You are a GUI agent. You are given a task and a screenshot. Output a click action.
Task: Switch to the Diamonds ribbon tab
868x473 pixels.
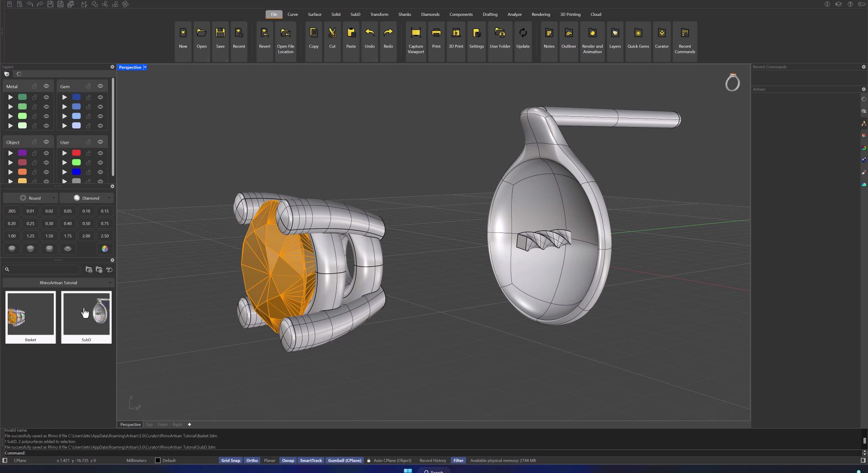[x=430, y=14]
